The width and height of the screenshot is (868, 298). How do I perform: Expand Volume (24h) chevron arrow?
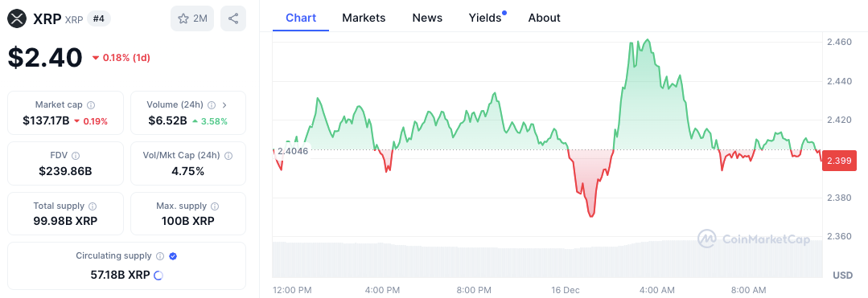click(x=224, y=104)
